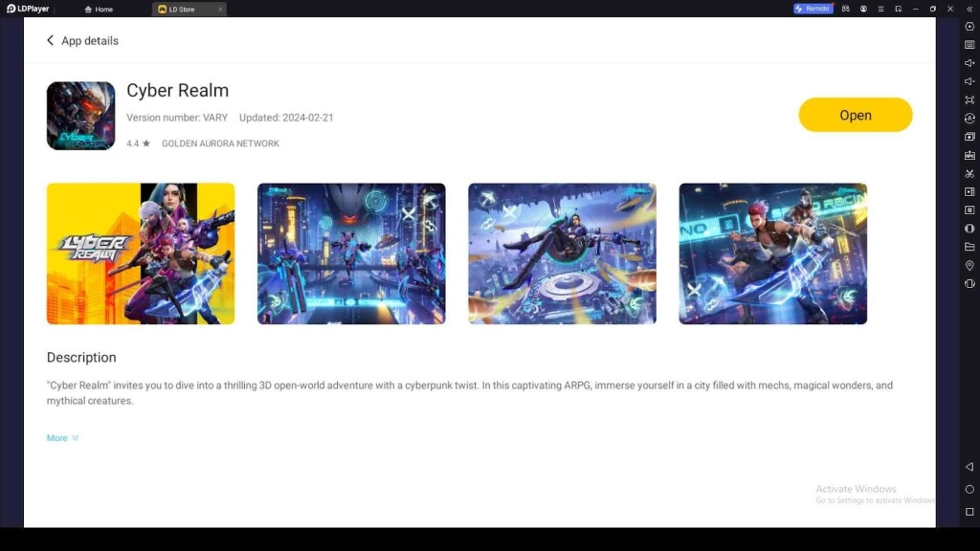Screen dimensions: 980x551
Task: View the fourth screenshot with the red-haired fighter
Action: (773, 253)
